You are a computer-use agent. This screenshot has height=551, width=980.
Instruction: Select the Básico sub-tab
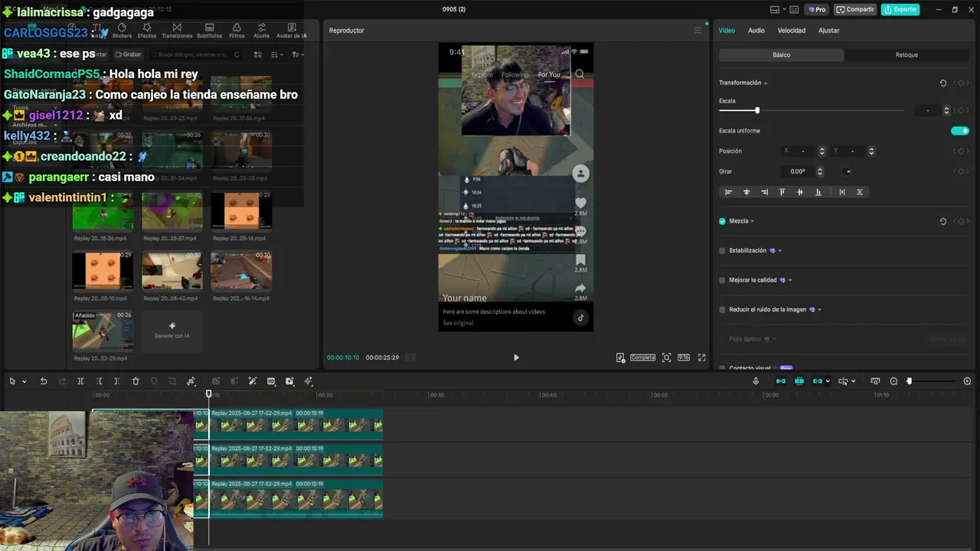click(x=782, y=55)
